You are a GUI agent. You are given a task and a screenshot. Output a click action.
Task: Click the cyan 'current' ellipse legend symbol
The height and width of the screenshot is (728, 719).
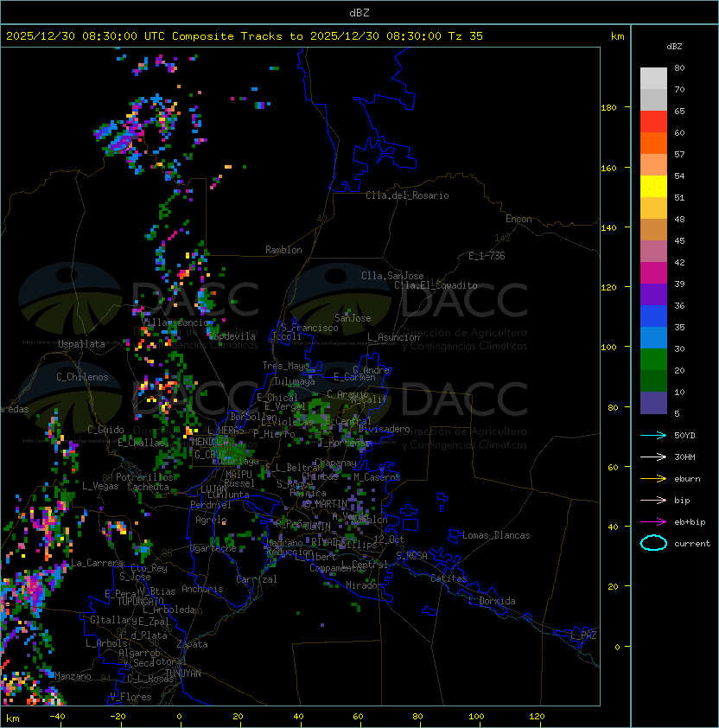coord(653,543)
